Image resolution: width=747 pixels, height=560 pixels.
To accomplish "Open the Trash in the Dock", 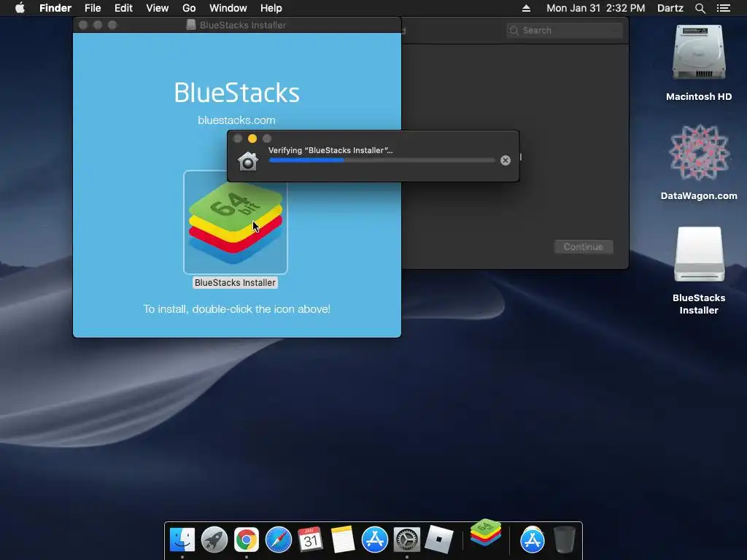I will point(565,540).
